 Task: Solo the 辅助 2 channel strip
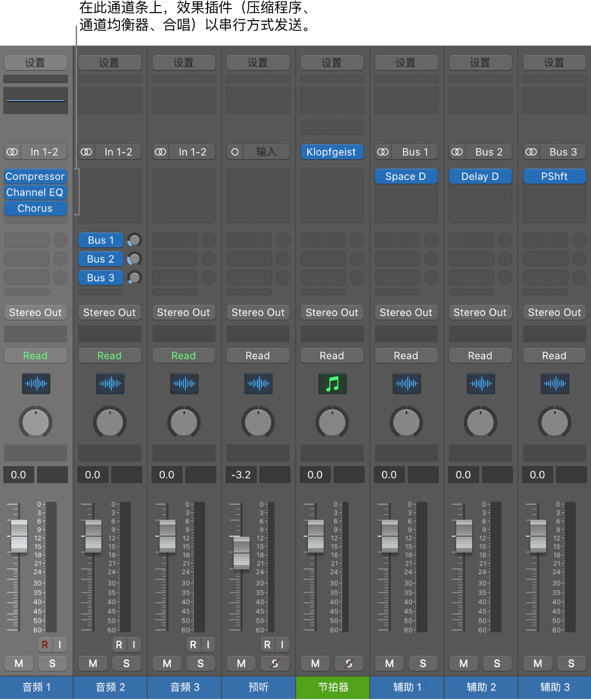click(497, 663)
